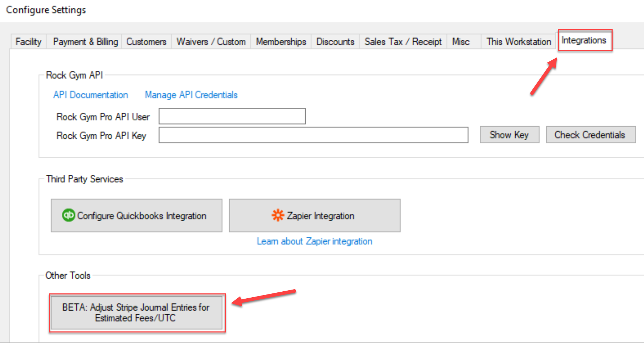
Task: Open the API Documentation link
Action: pyautogui.click(x=91, y=95)
